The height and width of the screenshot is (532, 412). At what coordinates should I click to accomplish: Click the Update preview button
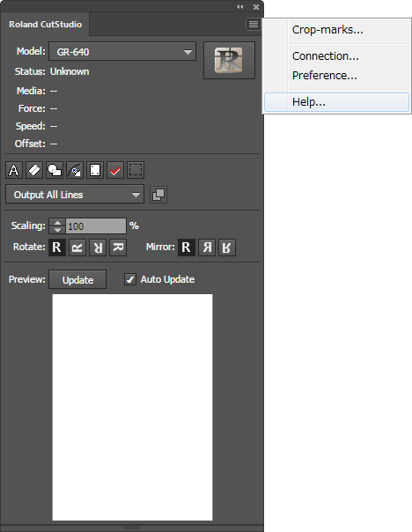[77, 279]
